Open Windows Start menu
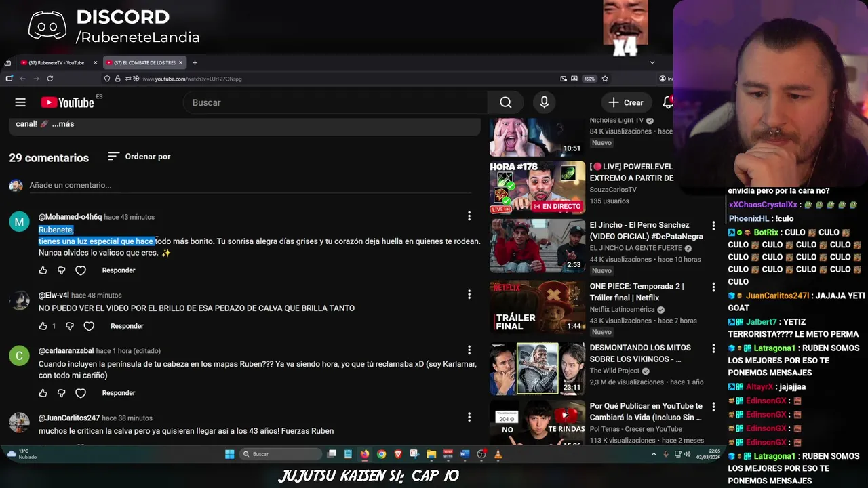The height and width of the screenshot is (488, 868). [x=229, y=454]
